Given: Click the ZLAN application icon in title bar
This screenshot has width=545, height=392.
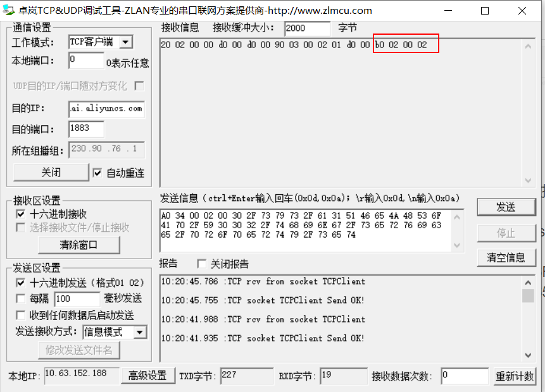Looking at the screenshot, I should pos(9,10).
